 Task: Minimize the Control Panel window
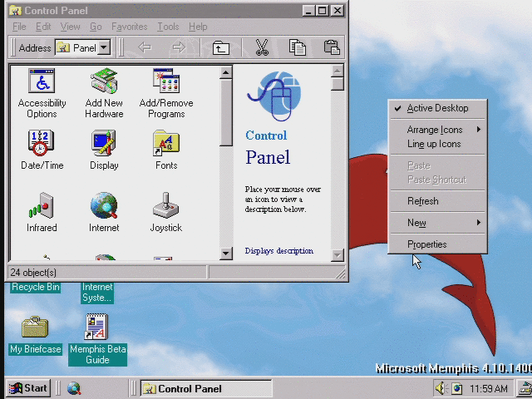pos(308,11)
